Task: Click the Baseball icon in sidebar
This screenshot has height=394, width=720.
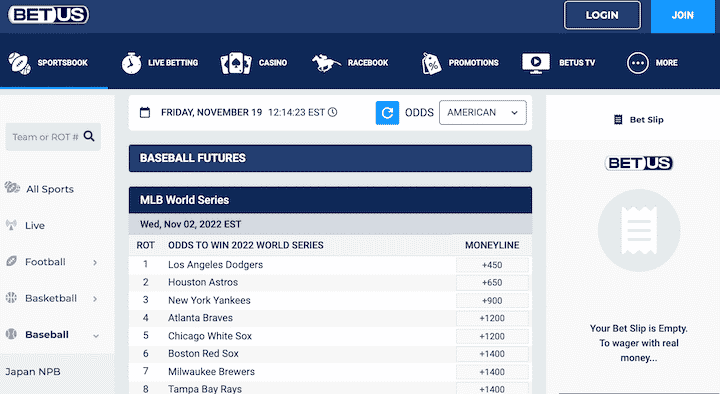Action: [x=11, y=334]
